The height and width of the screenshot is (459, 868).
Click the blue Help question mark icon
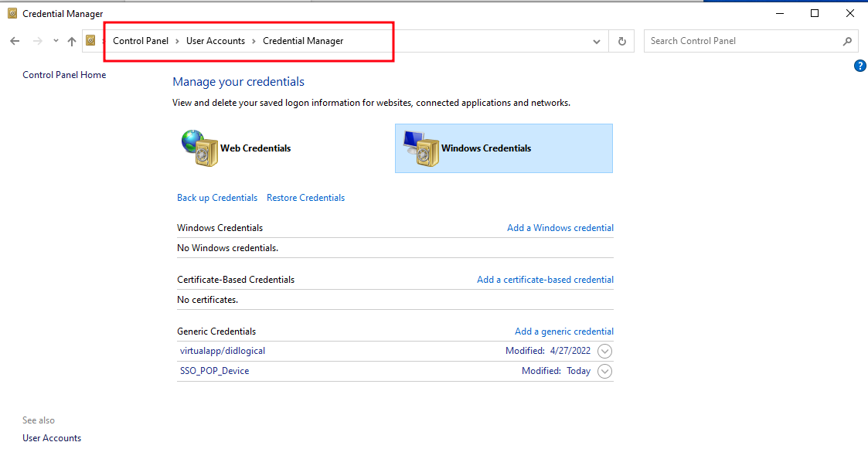coord(859,66)
